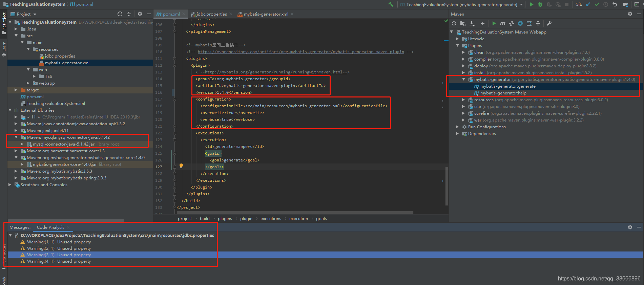Viewport: 644px width, 285px height.
Task: Select pom.xml in Project tree
Action: point(35,96)
